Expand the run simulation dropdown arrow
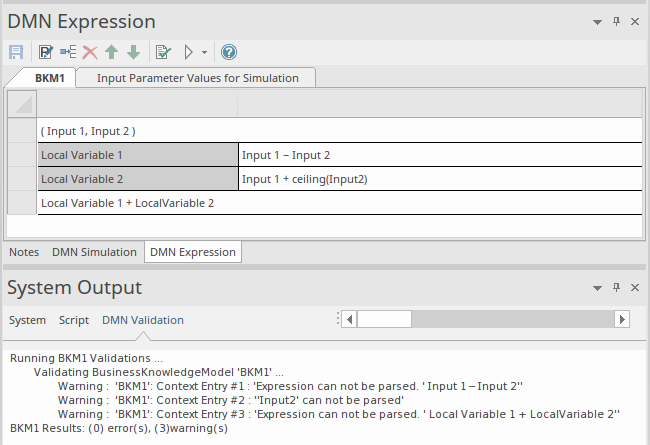This screenshot has width=650, height=445. point(204,52)
